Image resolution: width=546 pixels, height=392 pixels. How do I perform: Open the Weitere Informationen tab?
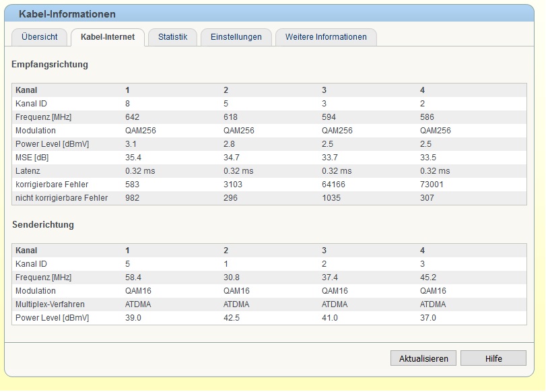point(326,37)
